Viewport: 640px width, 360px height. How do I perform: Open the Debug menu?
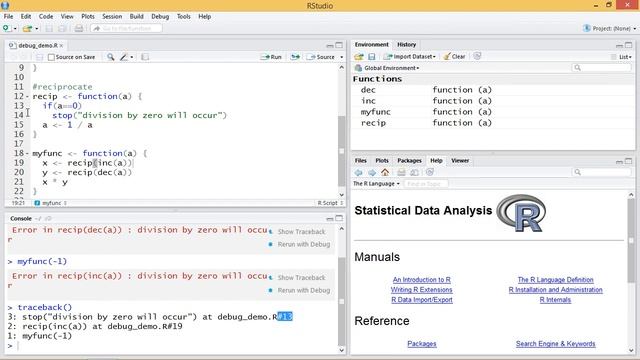pos(160,16)
